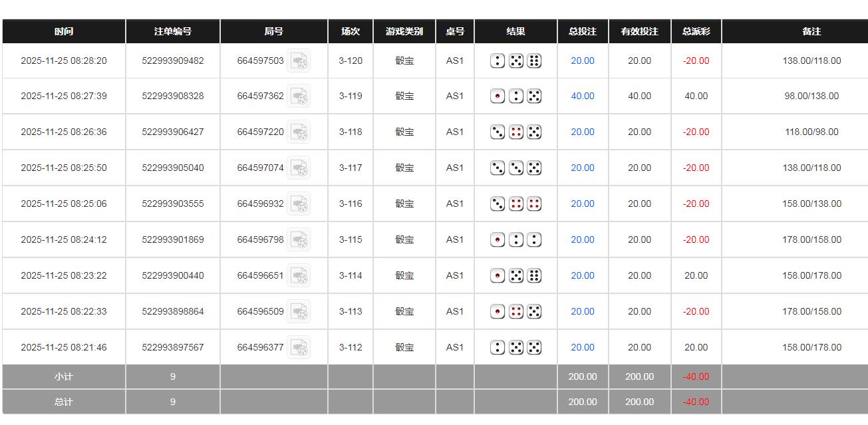
Task: Click total bet amount link for session 3-120
Action: pos(583,61)
